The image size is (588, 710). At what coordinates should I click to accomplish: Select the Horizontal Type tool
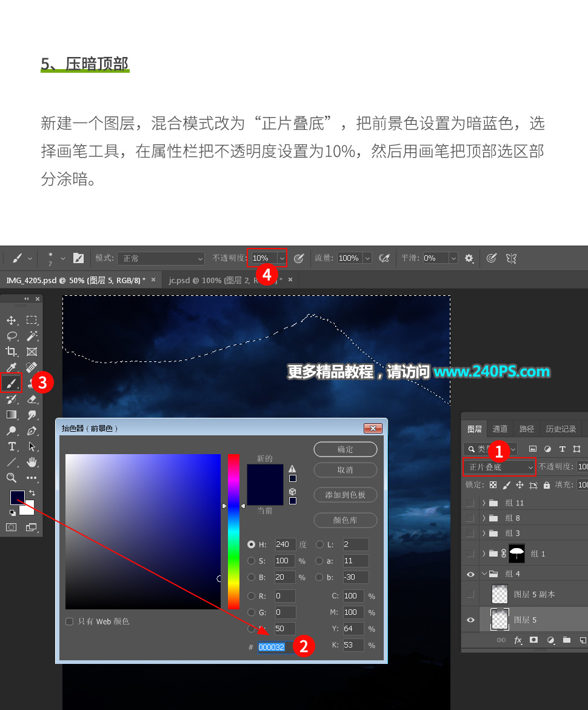(x=12, y=446)
